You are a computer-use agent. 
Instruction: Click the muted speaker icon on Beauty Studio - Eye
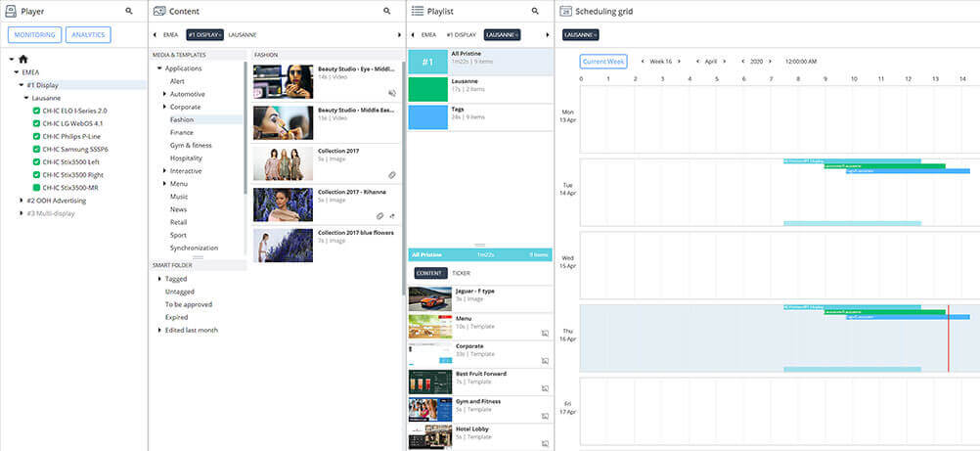tap(392, 93)
